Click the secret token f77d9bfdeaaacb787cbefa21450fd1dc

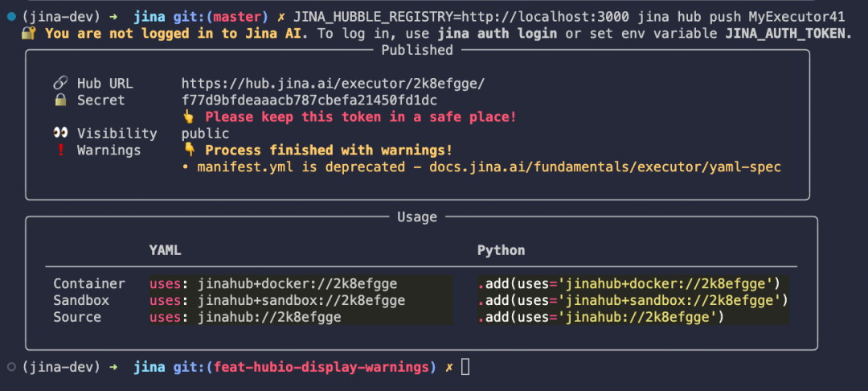309,101
